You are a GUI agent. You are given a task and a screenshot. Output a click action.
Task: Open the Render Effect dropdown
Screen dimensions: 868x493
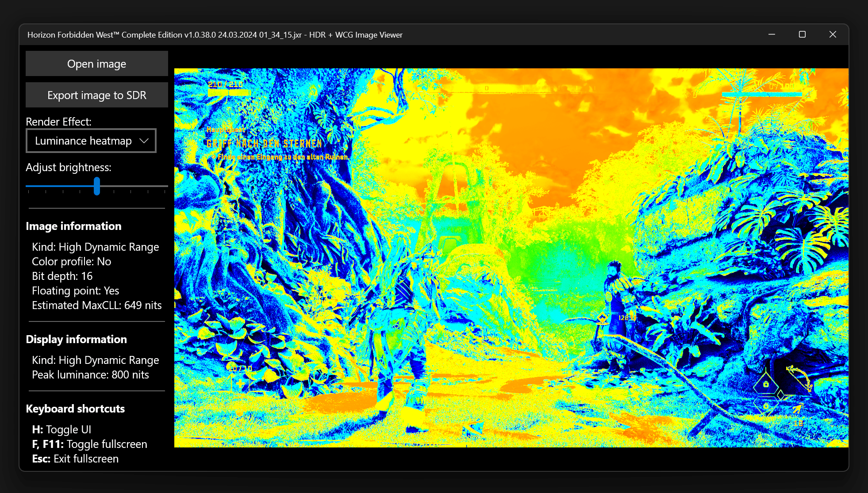coord(91,141)
